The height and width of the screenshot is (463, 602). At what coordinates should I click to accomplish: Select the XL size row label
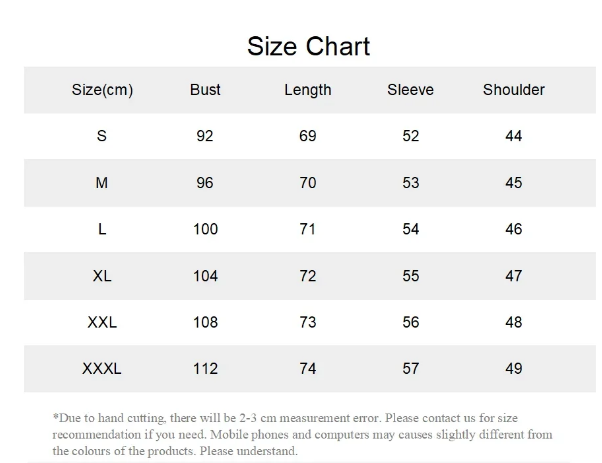pos(102,276)
